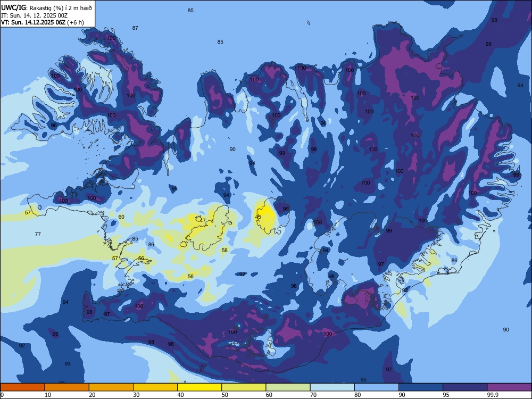Click the title 'UWC/IG: Rakastig (%) í 2 m hæð'
The image size is (532, 399).
[46, 7]
